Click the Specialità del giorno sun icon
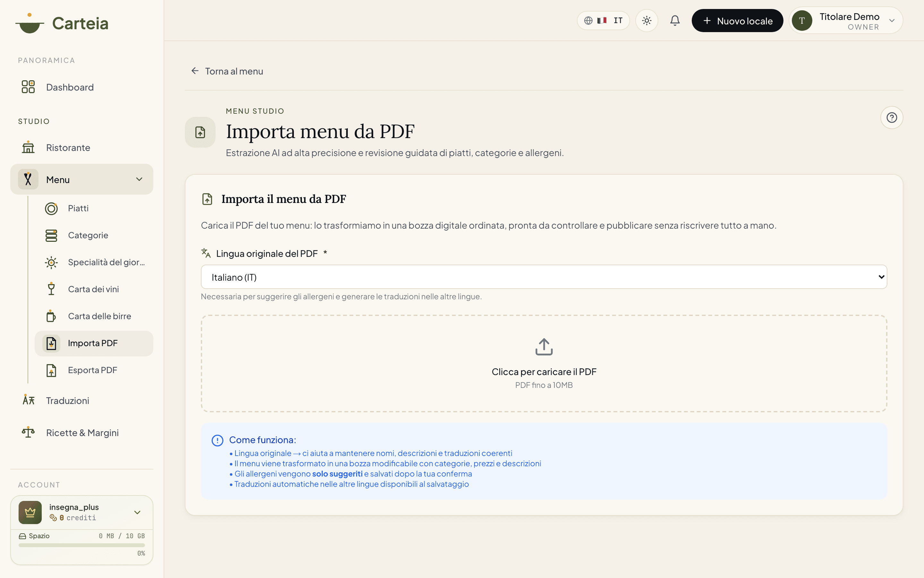 tap(51, 262)
